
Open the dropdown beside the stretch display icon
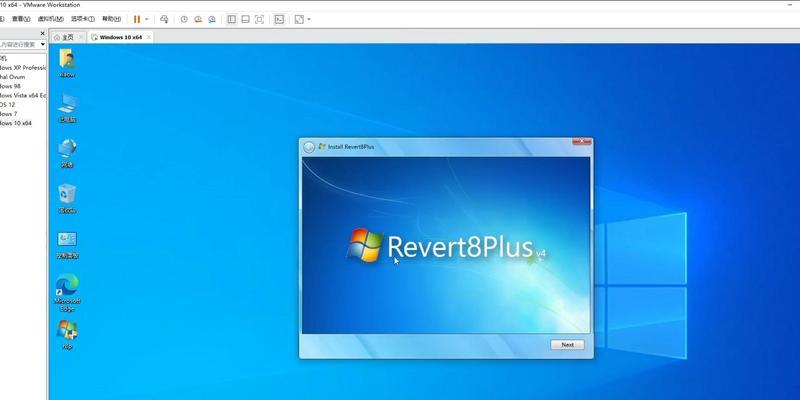pos(309,19)
